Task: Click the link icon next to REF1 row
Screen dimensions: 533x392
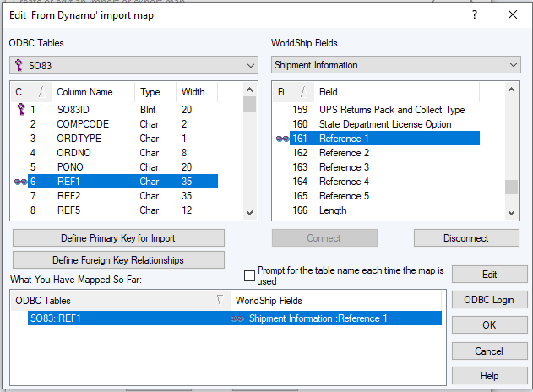Action: (21, 182)
